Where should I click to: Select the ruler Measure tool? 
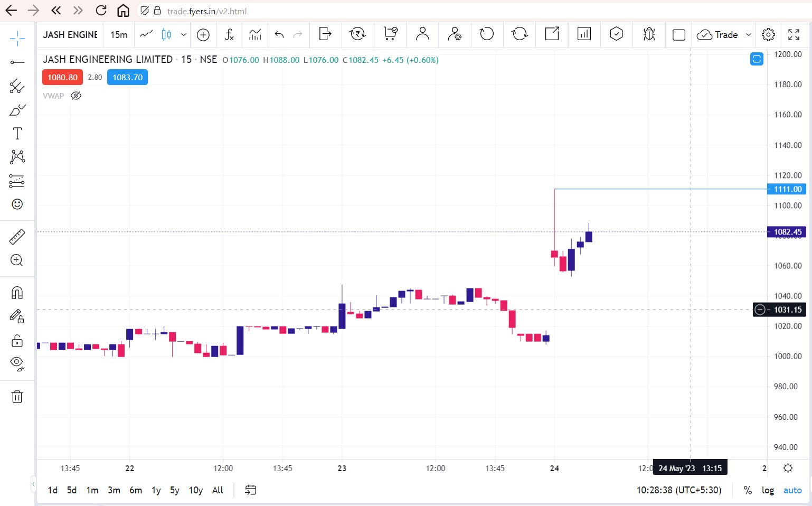(17, 237)
